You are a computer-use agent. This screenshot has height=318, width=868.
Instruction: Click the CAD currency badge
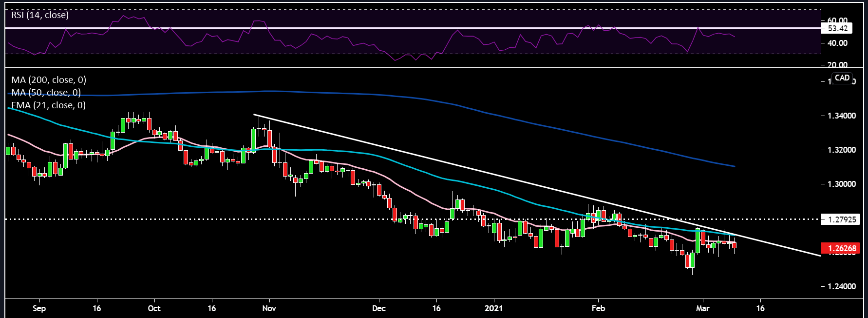842,78
